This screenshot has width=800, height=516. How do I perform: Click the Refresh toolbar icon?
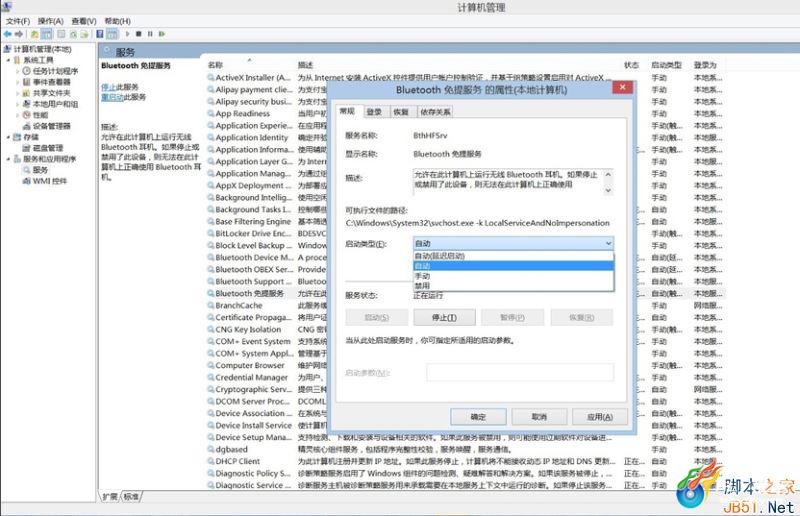tap(73, 34)
